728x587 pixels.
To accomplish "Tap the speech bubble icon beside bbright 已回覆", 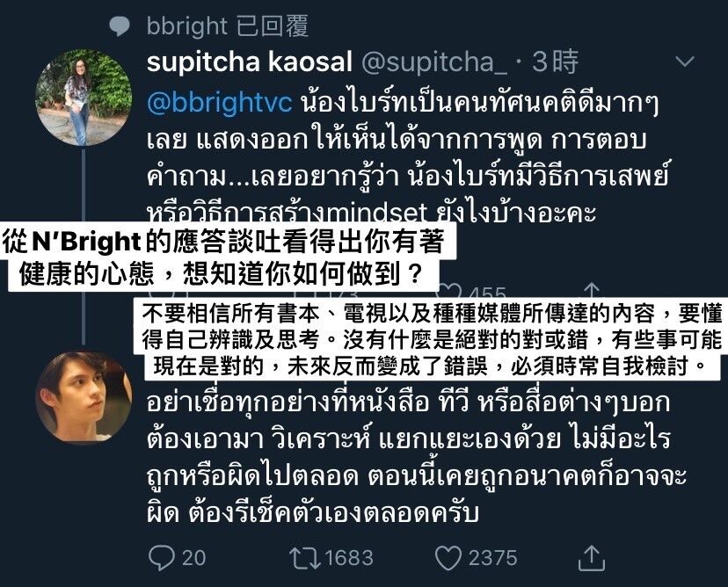I will coord(120,26).
